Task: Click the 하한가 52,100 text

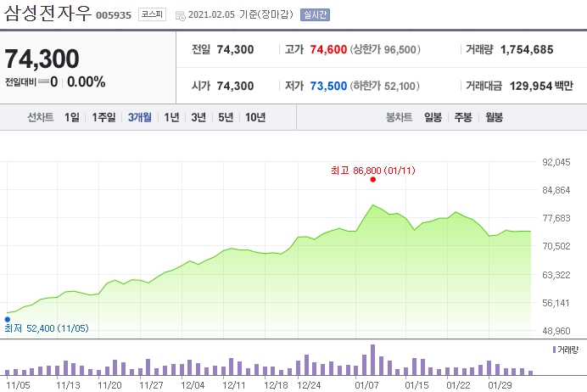Action: coord(384,86)
